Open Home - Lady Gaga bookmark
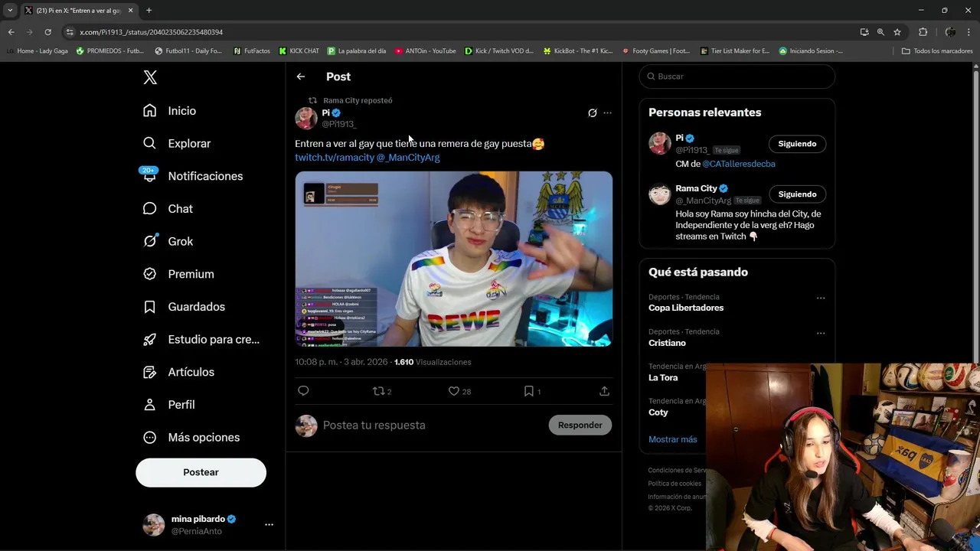This screenshot has width=980, height=551. [38, 51]
